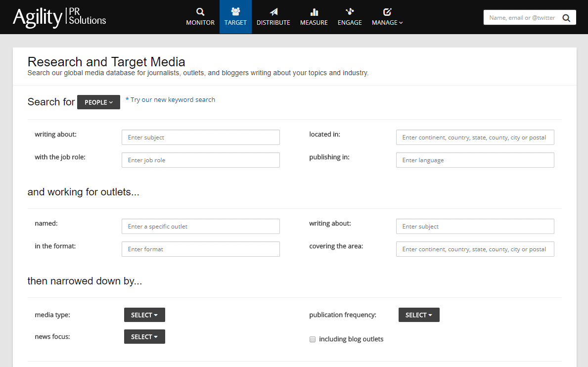Open the MANAGE menu
Image resolution: width=588 pixels, height=367 pixels.
tap(387, 17)
